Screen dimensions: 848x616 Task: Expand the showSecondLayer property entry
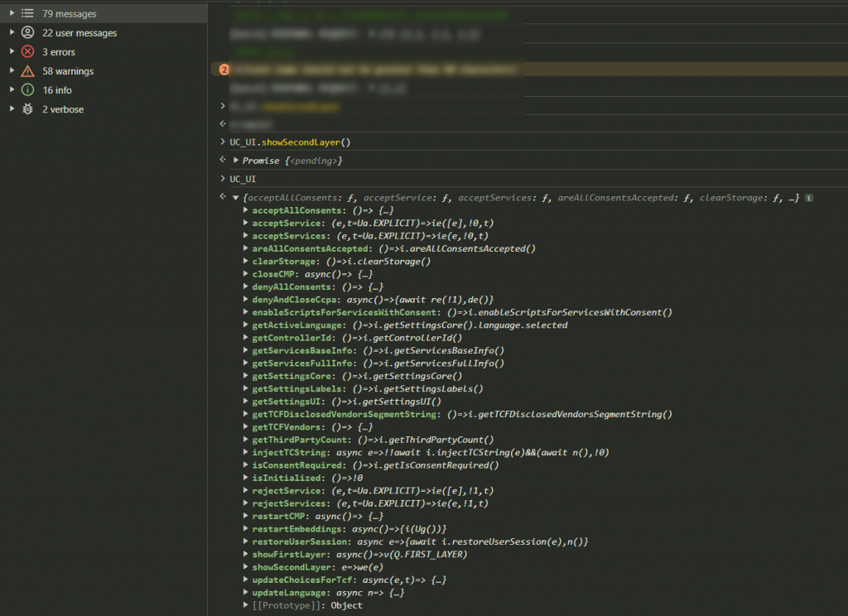click(x=245, y=567)
